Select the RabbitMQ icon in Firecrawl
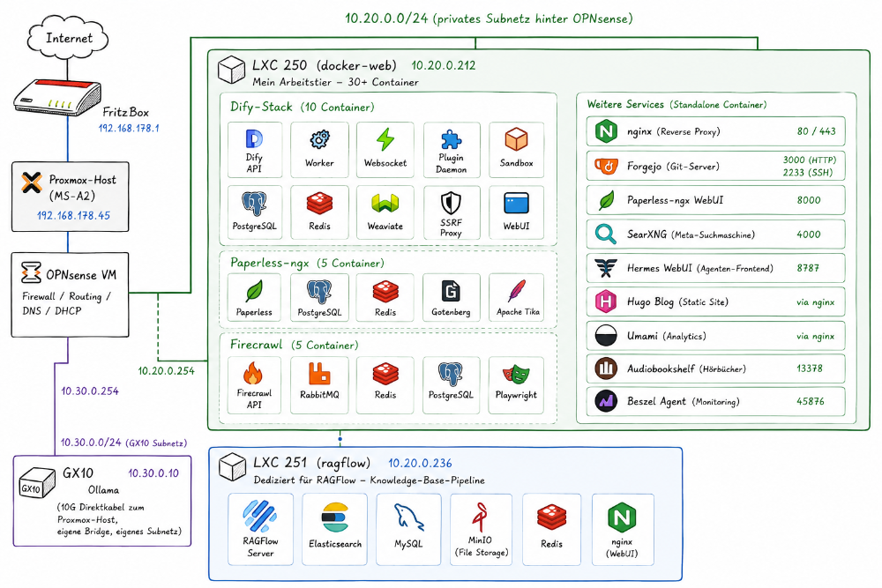 319,373
